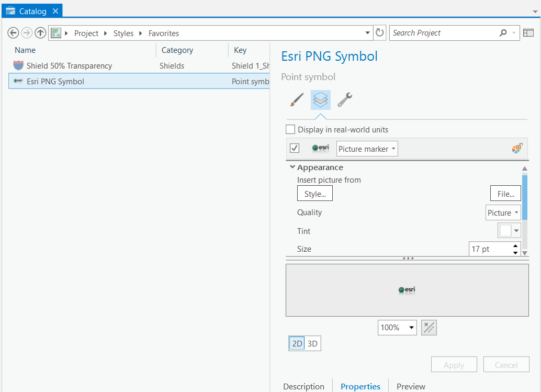This screenshot has height=392, width=541.
Task: Go back with the Back arrow
Action: coord(13,33)
